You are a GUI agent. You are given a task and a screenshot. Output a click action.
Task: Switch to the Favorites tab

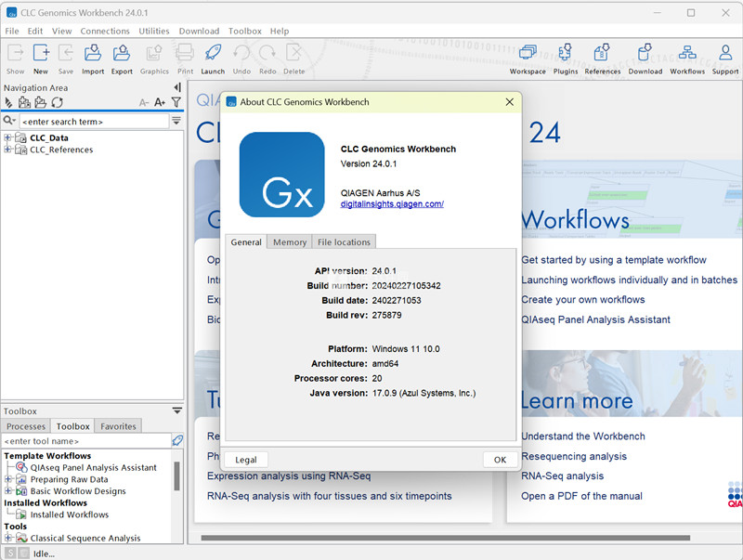118,426
